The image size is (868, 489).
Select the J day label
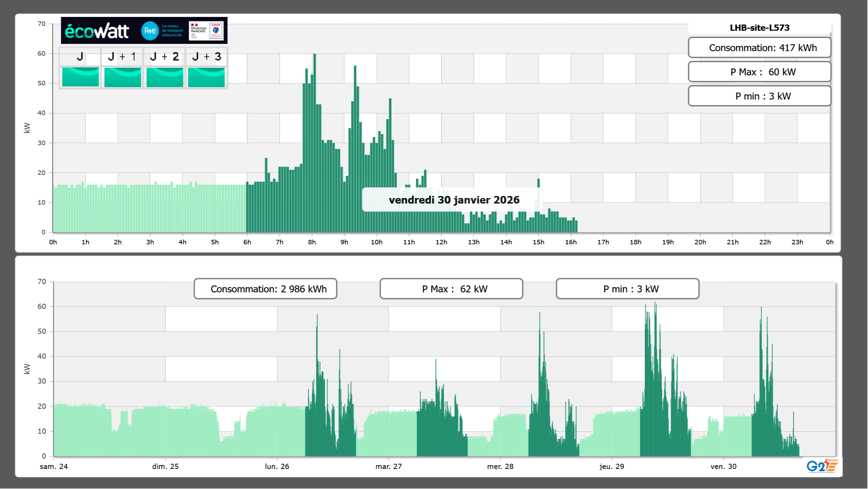pyautogui.click(x=80, y=57)
